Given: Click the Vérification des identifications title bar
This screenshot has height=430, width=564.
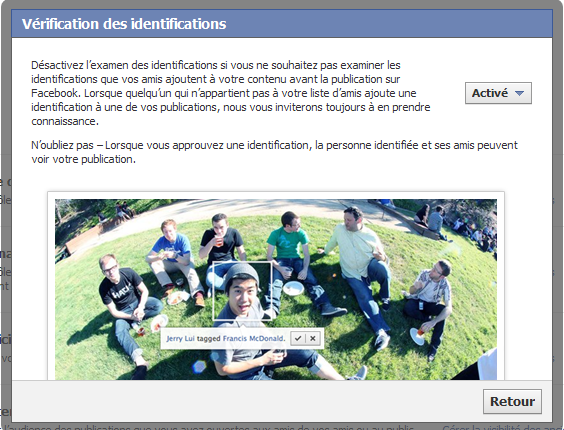Looking at the screenshot, I should (282, 24).
